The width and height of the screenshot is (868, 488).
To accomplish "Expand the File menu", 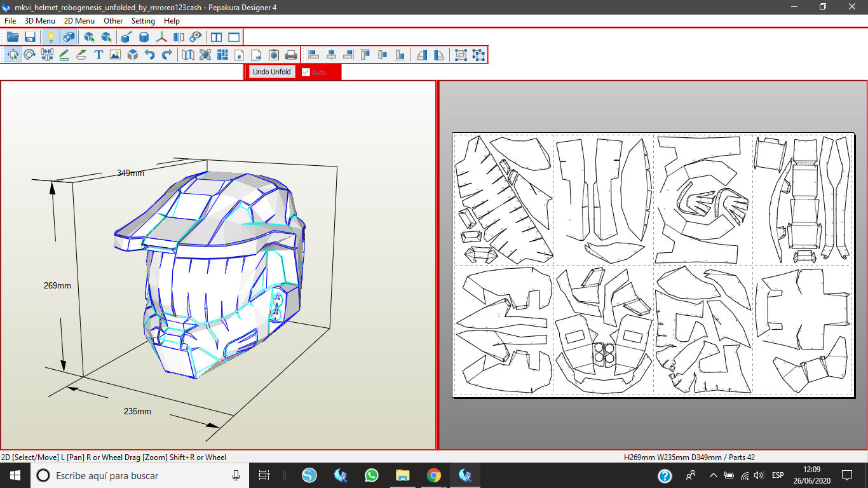I will click(x=10, y=21).
